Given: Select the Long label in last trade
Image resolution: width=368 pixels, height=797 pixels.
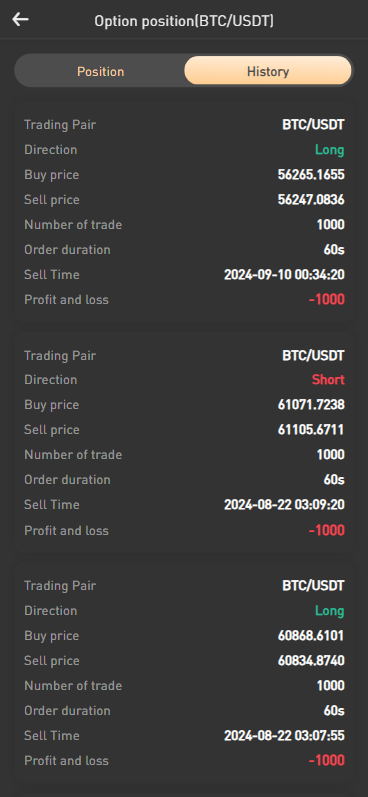Looking at the screenshot, I should (x=330, y=610).
